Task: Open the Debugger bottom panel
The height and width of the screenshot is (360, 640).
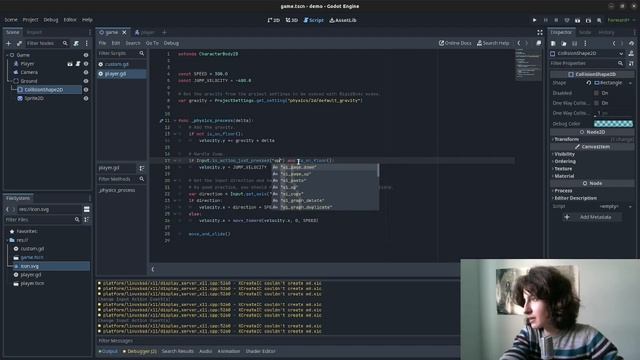Action: 140,351
